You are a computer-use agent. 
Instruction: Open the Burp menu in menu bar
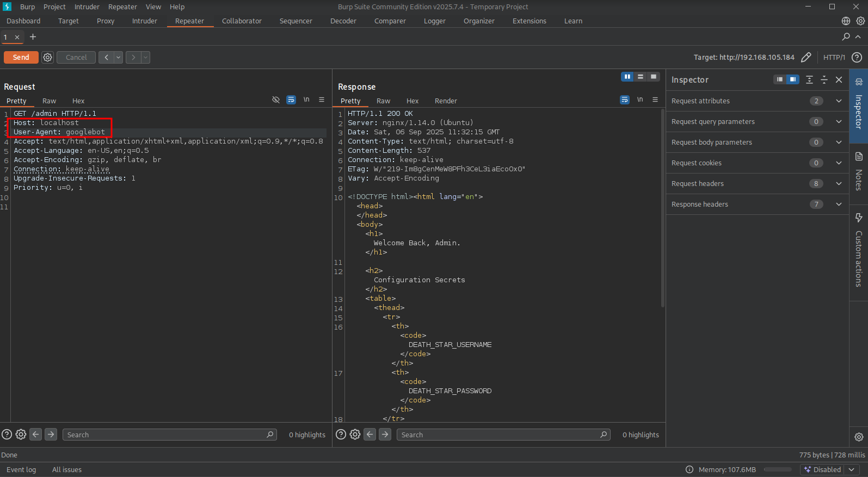point(27,7)
